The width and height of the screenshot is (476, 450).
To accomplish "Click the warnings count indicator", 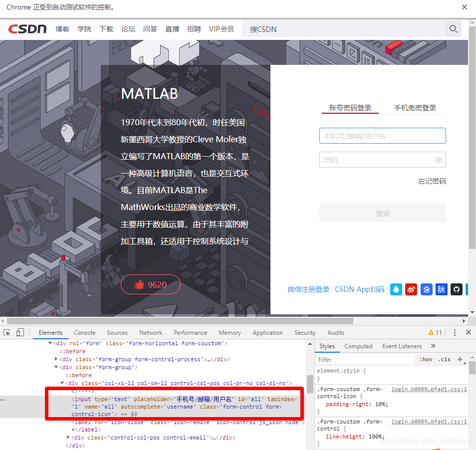I will (x=435, y=333).
